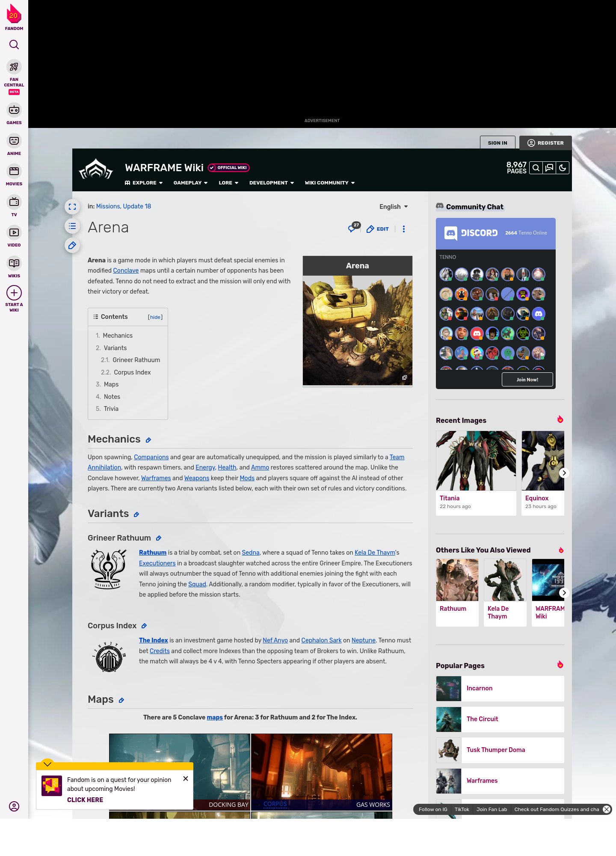Open the Missions category link
The height and width of the screenshot is (856, 616).
(108, 206)
